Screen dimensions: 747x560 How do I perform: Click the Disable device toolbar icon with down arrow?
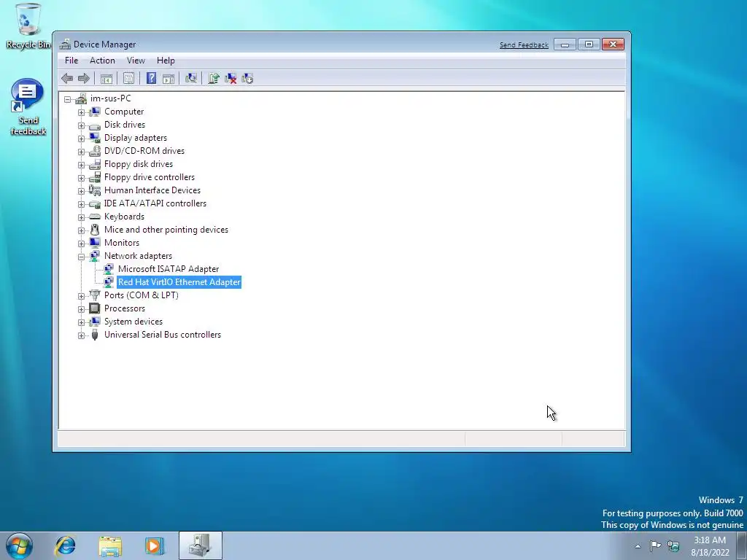tap(247, 79)
